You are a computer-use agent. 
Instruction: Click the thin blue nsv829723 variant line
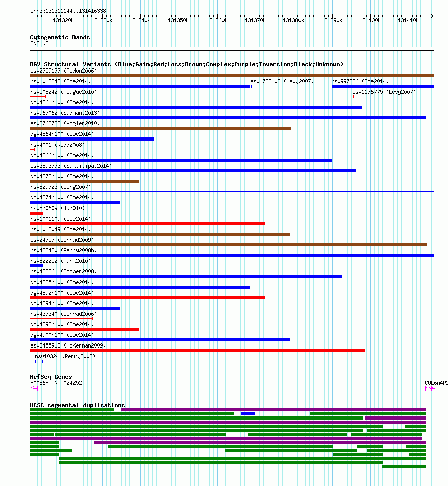click(x=232, y=192)
